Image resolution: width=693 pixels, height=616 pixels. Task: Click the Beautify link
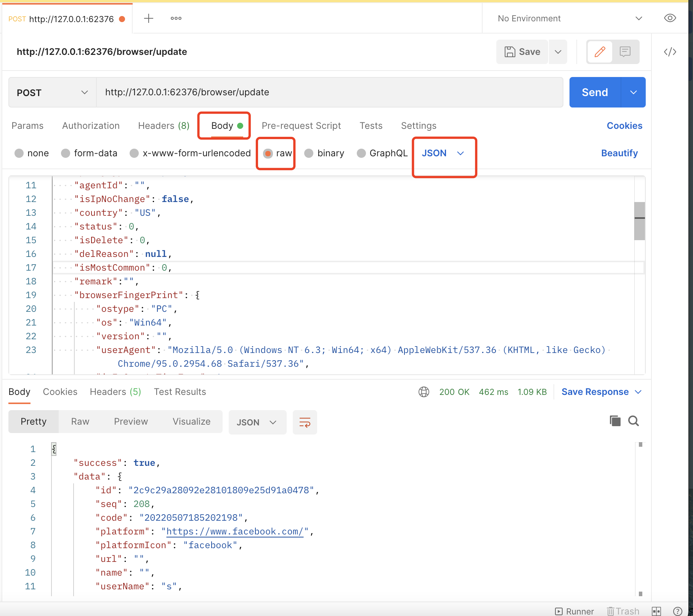(619, 153)
